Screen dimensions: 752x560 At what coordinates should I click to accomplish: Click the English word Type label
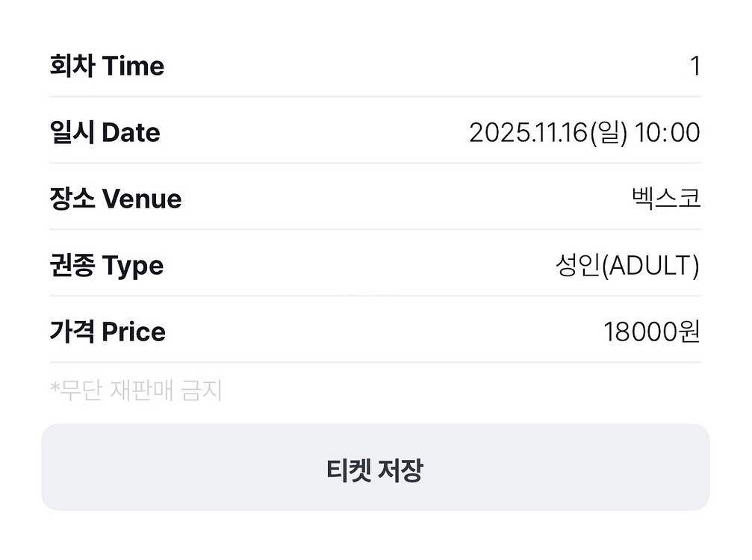132,266
